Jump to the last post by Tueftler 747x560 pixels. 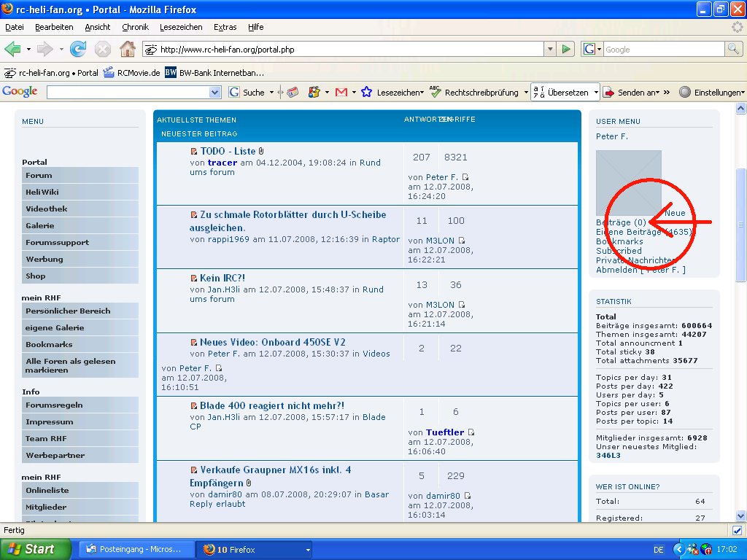pos(471,432)
